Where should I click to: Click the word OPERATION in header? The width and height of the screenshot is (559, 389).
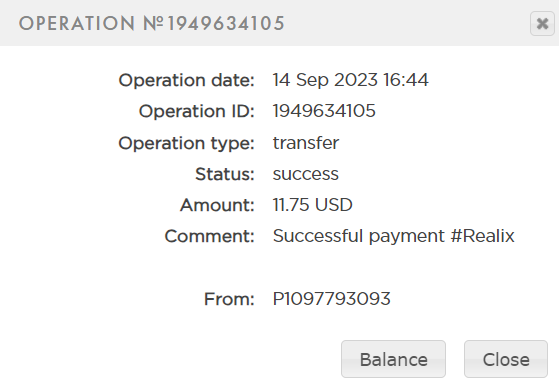77,24
